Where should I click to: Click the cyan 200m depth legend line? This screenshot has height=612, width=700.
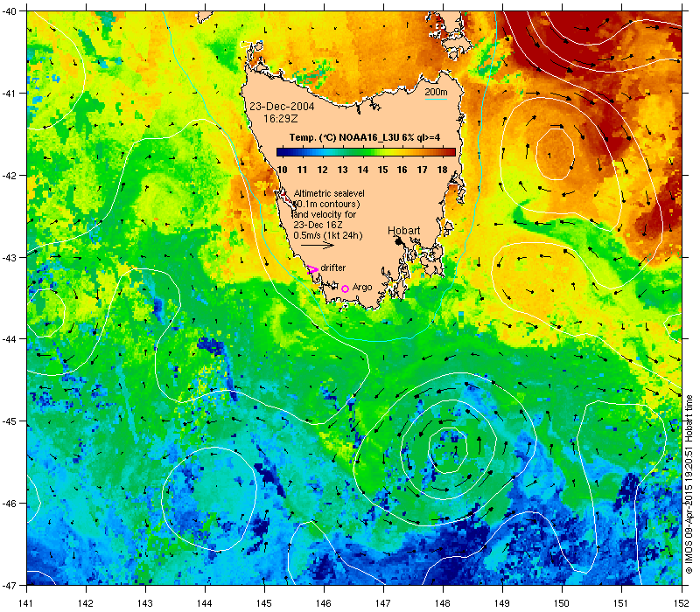click(x=436, y=99)
